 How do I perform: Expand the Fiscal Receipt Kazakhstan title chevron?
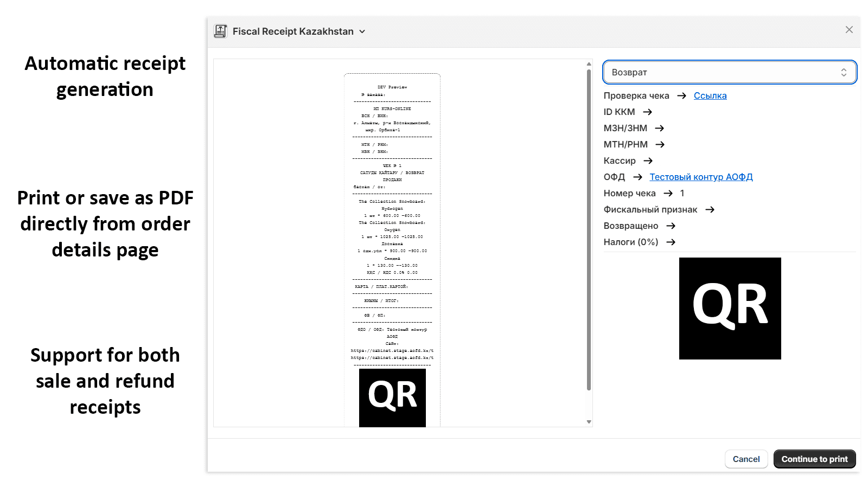pyautogui.click(x=362, y=31)
